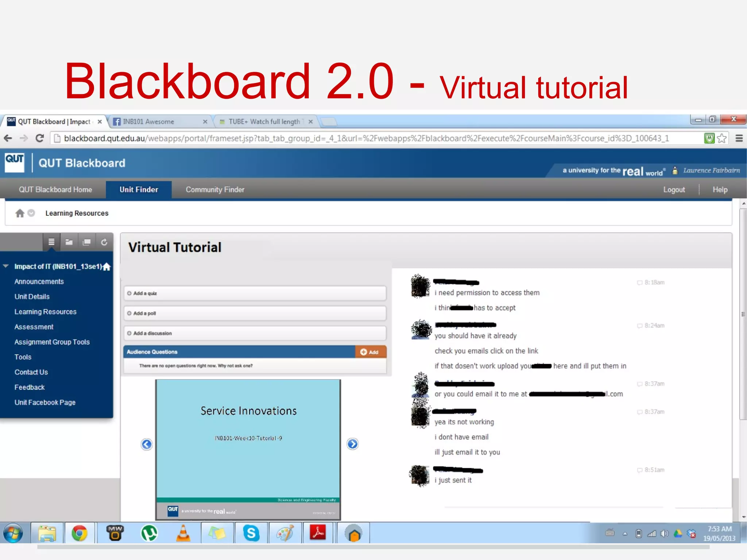The image size is (747, 560).
Task: Close the INB101 Awesome browser tab
Action: point(205,122)
